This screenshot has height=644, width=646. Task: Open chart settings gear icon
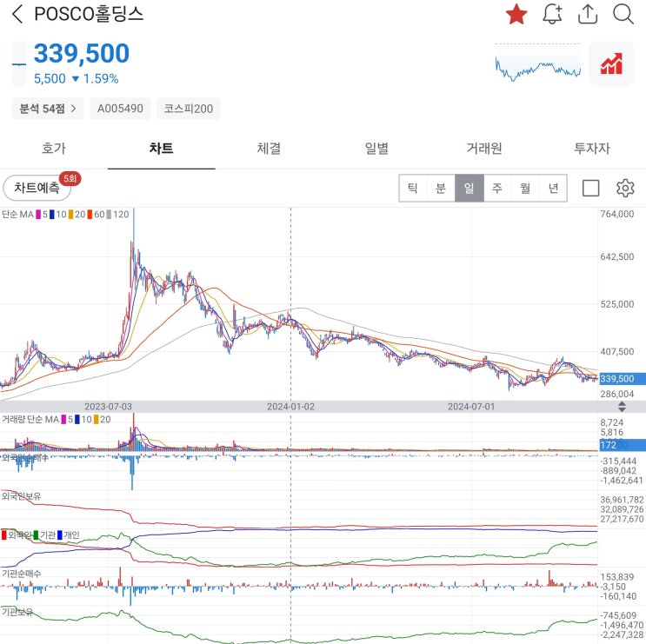(x=625, y=189)
